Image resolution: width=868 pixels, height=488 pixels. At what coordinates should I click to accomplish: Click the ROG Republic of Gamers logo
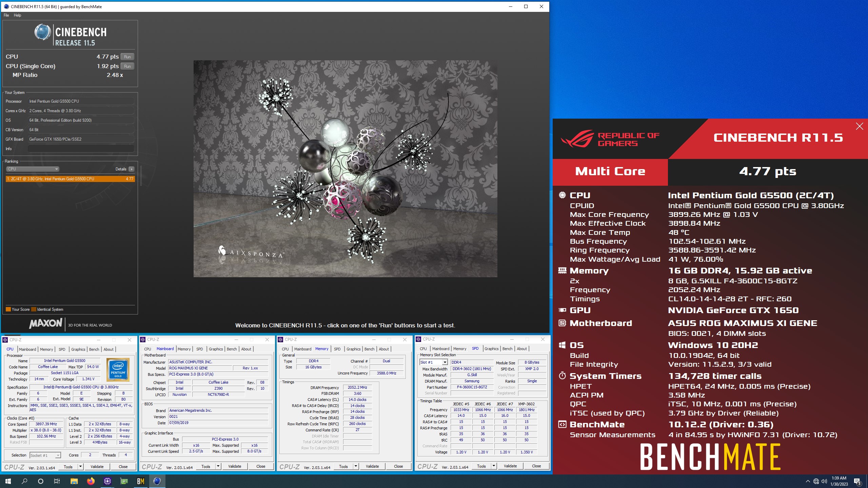point(610,139)
